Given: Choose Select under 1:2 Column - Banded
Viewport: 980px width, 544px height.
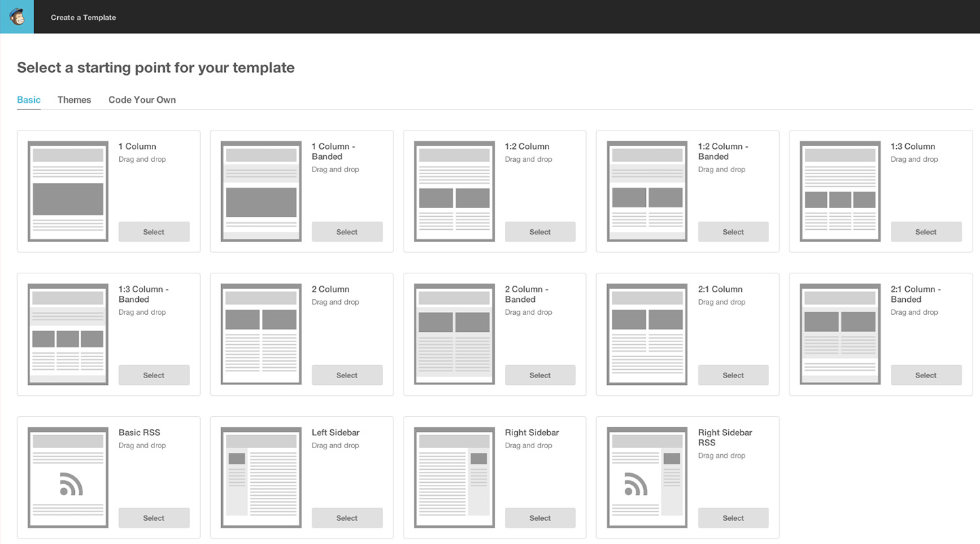Looking at the screenshot, I should [x=733, y=232].
